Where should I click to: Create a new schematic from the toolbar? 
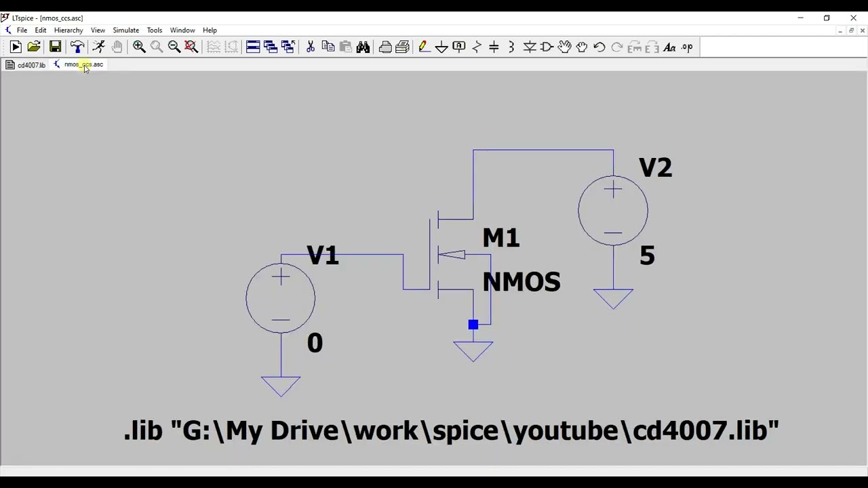tap(16, 47)
